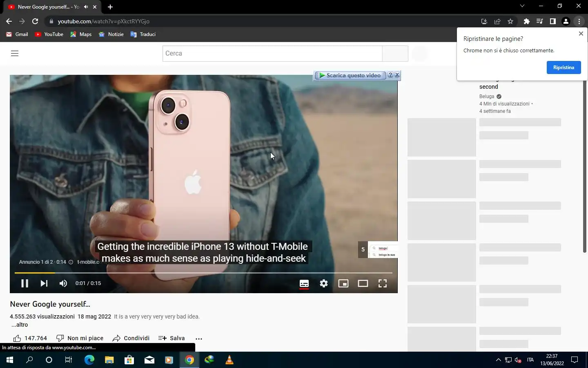Viewport: 588px width, 368px height.
Task: Launch VLC from taskbar
Action: [x=229, y=360]
